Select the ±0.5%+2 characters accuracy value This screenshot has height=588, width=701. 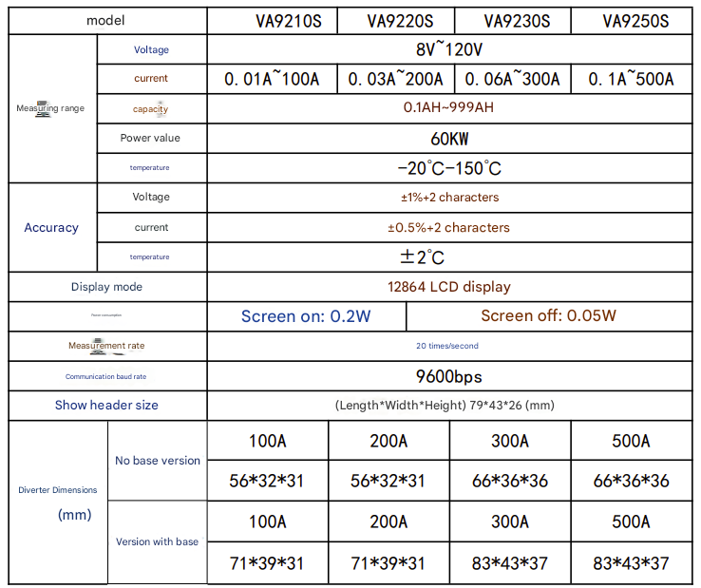click(448, 228)
